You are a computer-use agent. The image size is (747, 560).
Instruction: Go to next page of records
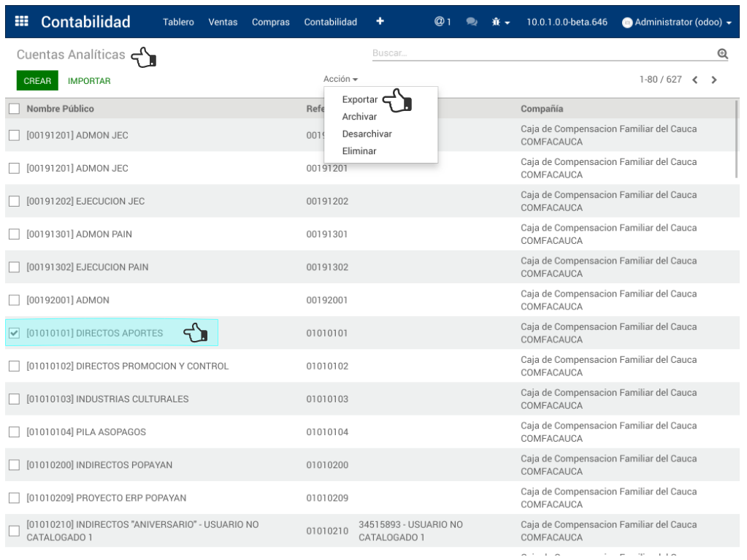714,80
